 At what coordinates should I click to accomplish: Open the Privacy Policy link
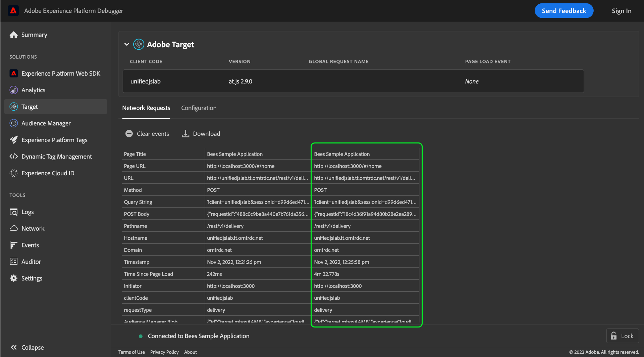pyautogui.click(x=164, y=352)
